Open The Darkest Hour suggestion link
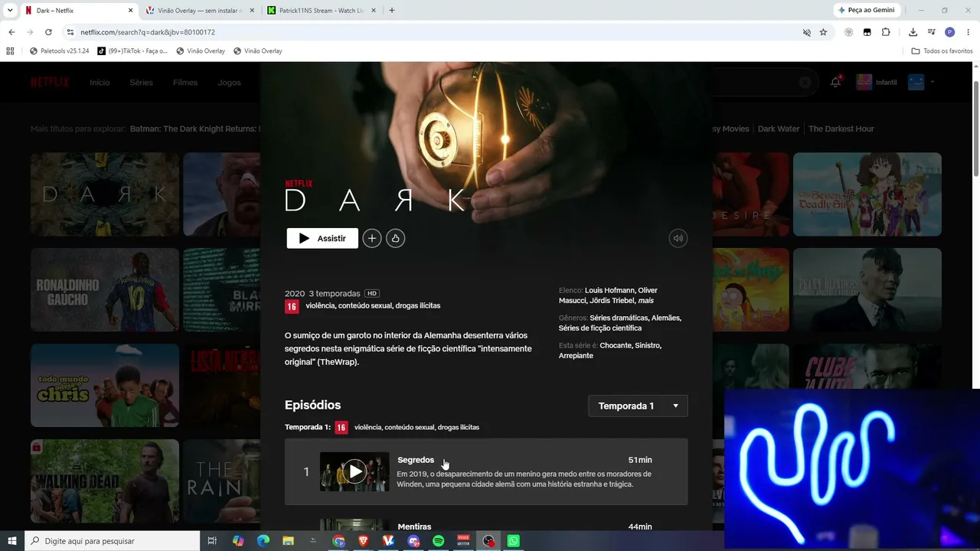Viewport: 980px width, 551px height. pos(841,129)
